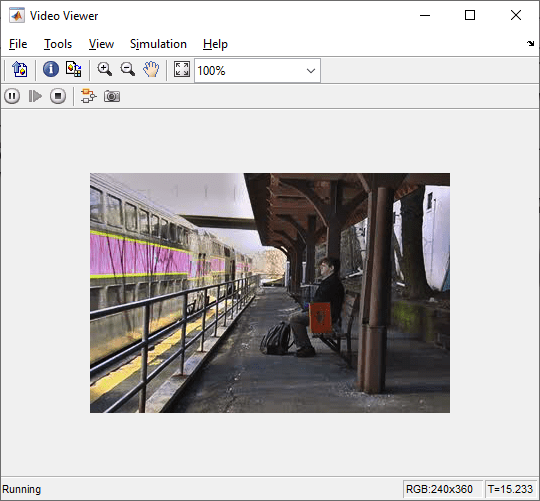Stop the simulation

(x=58, y=96)
